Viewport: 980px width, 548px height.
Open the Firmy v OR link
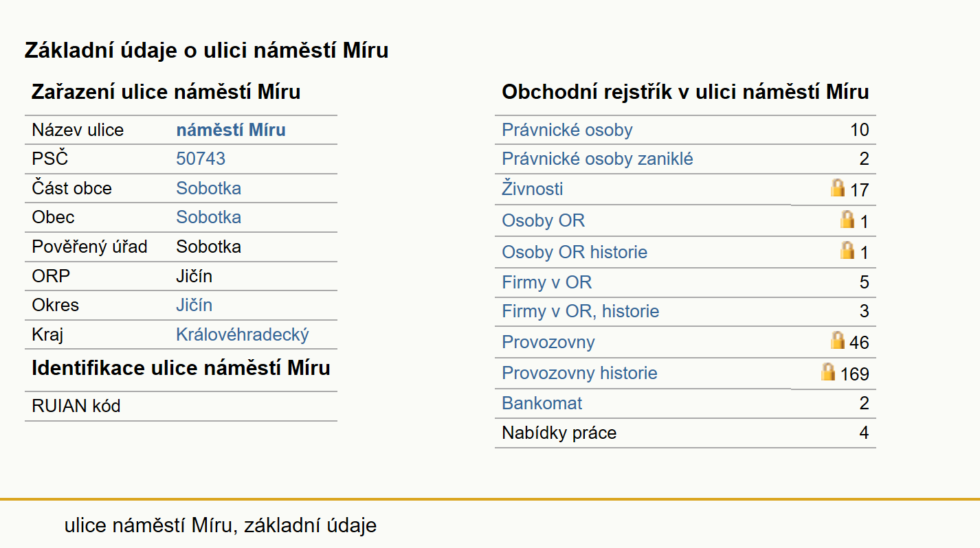547,282
